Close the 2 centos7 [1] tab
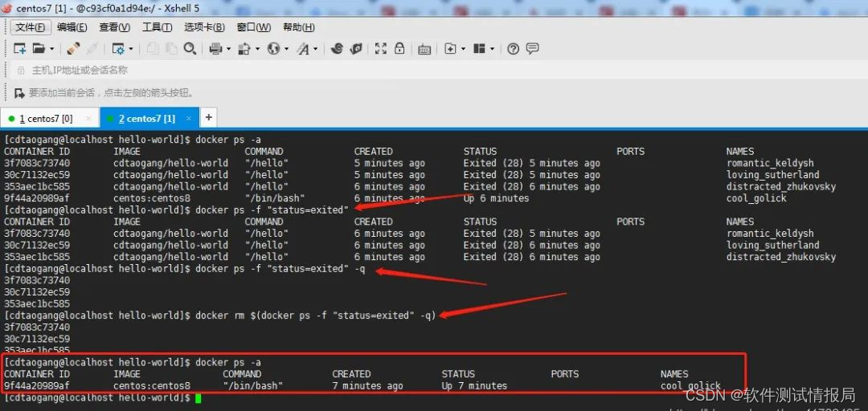The image size is (868, 411). point(189,118)
